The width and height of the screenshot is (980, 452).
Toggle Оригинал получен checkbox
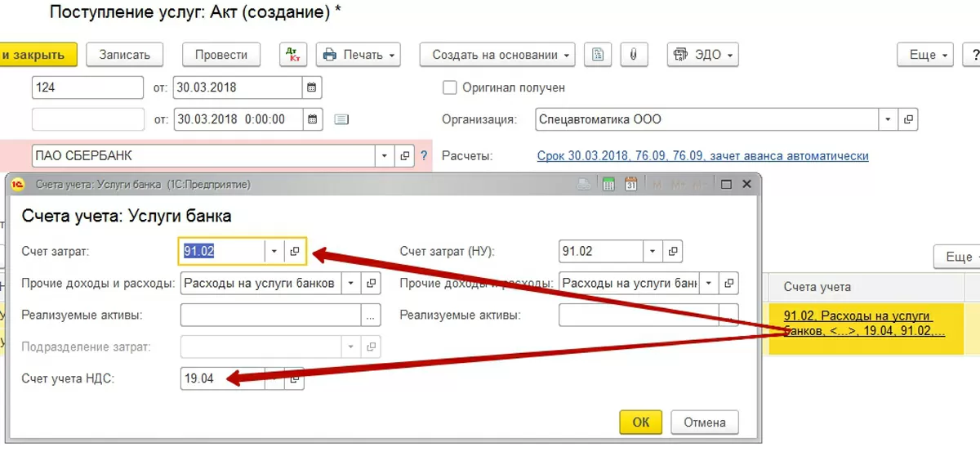click(449, 87)
